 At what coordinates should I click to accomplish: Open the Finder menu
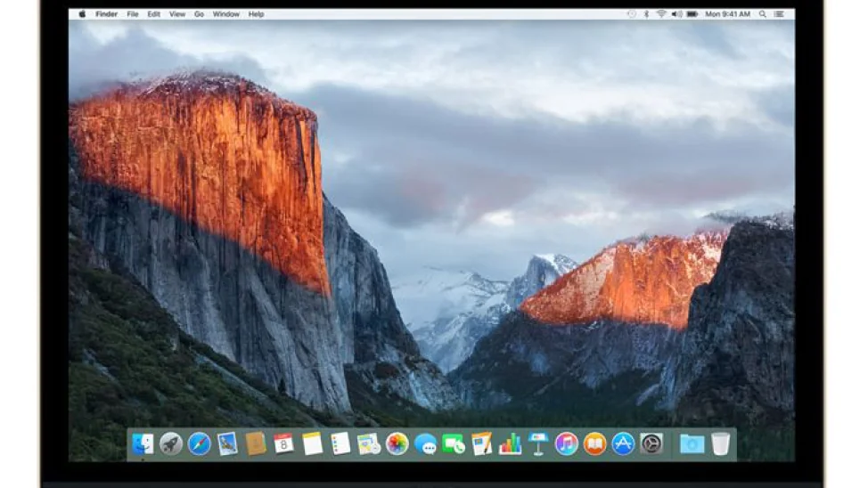tap(106, 14)
